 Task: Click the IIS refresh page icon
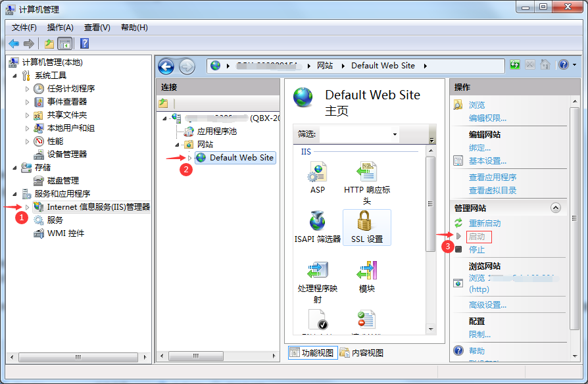pyautogui.click(x=515, y=64)
